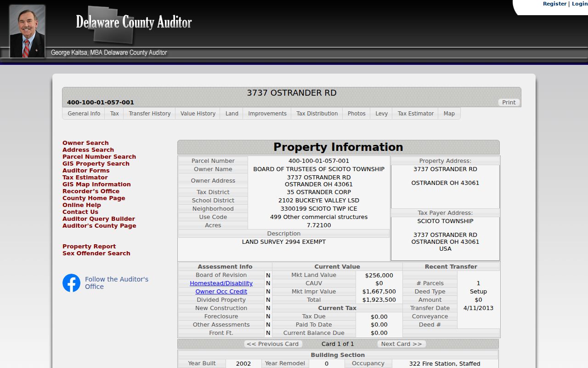
Task: Open the Auditor's County Page link
Action: [99, 226]
